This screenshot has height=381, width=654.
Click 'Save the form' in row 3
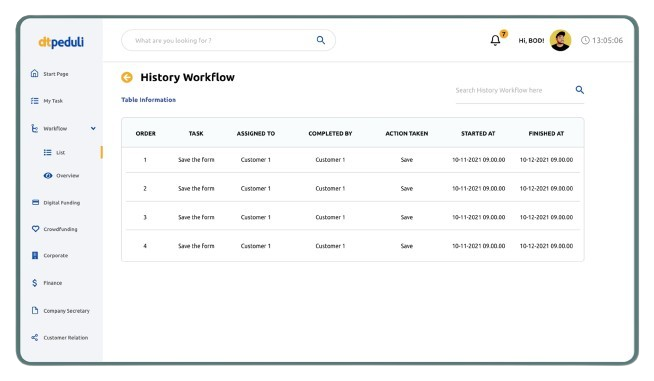pyautogui.click(x=196, y=217)
